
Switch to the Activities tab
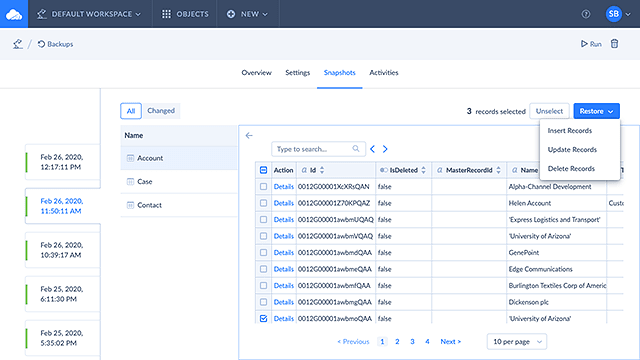click(x=384, y=73)
